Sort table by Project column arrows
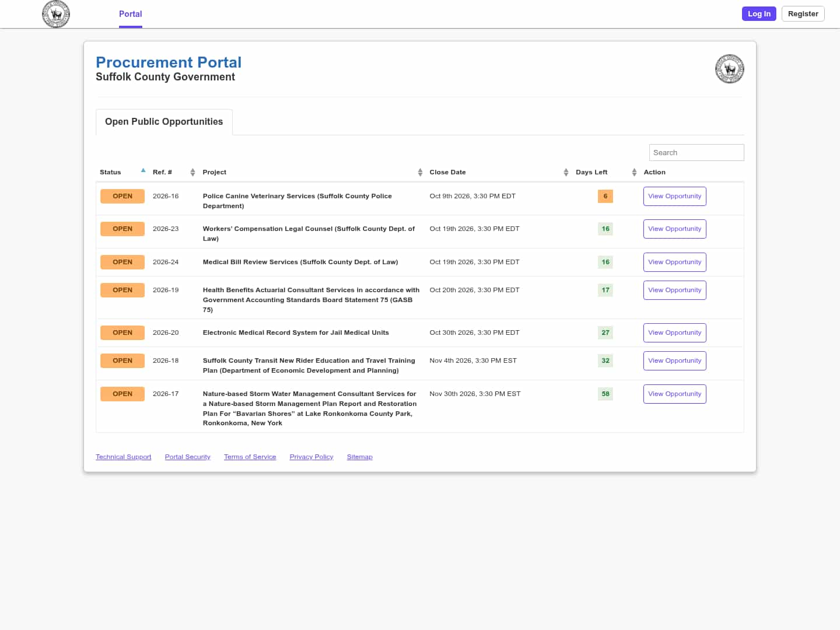840x630 pixels. click(x=420, y=172)
